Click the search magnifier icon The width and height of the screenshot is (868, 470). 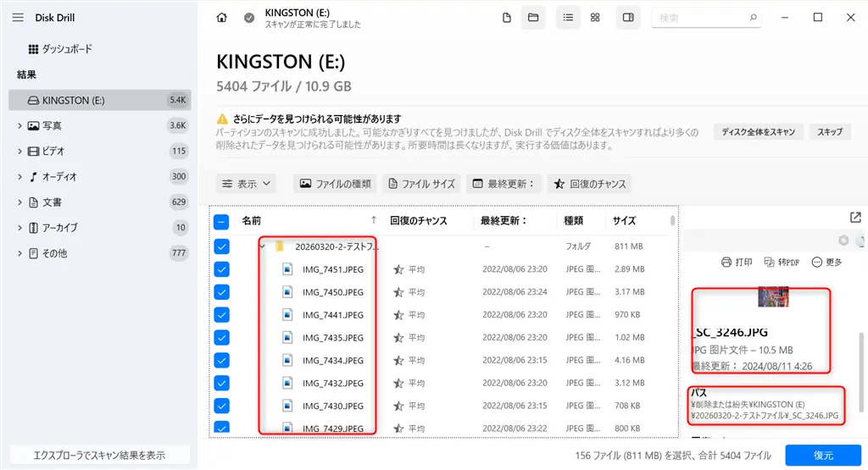[x=753, y=18]
